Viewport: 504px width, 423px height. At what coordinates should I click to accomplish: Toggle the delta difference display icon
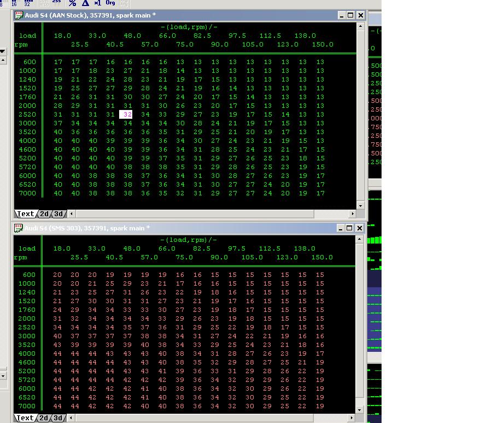click(85, 3)
